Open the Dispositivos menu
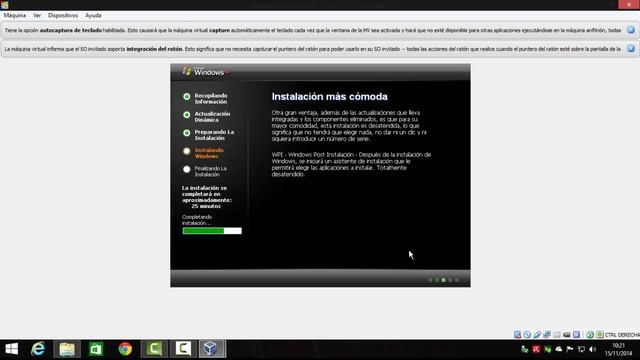Image resolution: width=640 pixels, height=360 pixels. 63,16
